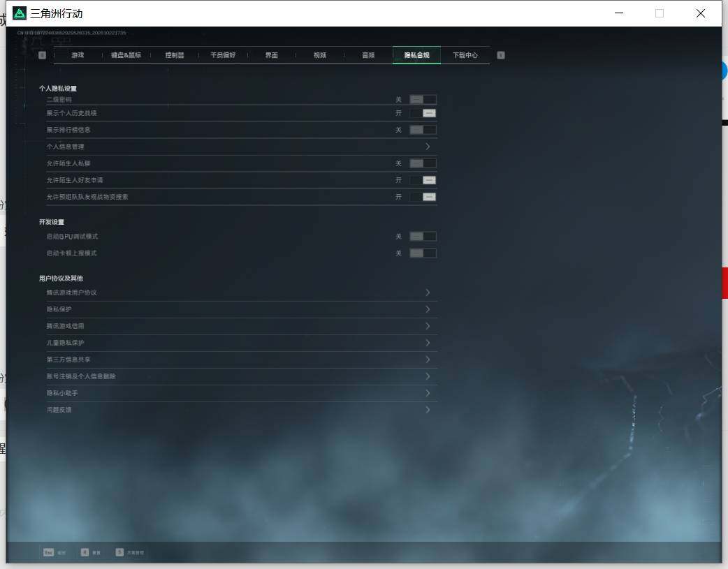Open the 问题反馈 chevron

click(428, 410)
